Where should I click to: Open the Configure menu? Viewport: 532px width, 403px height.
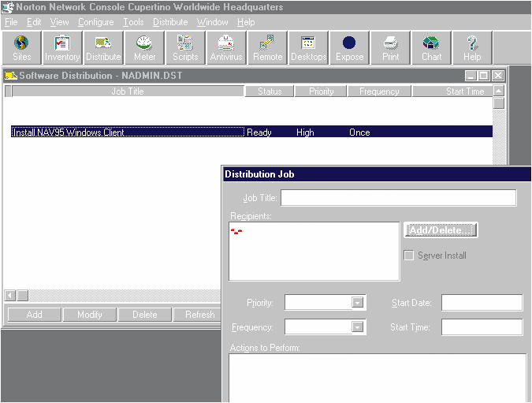point(95,22)
